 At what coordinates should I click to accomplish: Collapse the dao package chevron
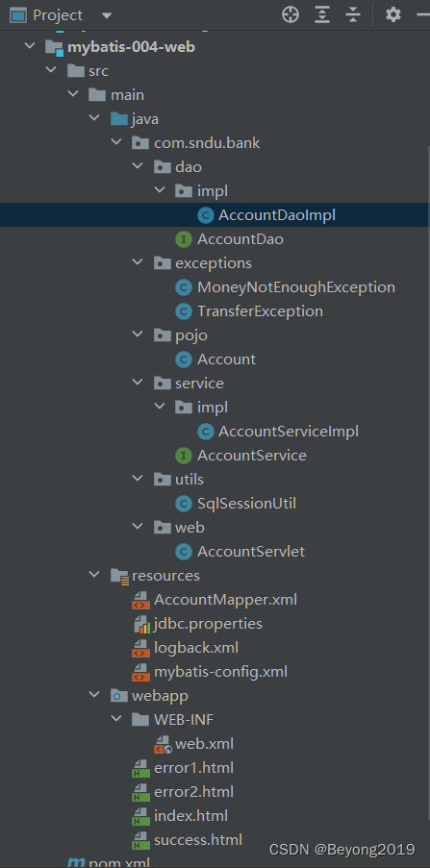tap(138, 166)
